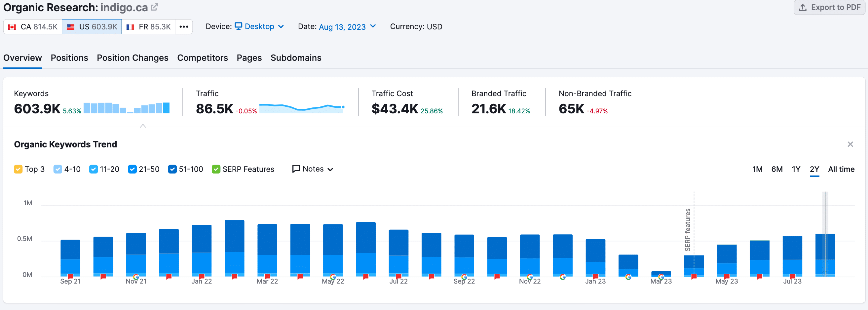Screen dimensions: 868x310
Task: Click the Sep 21 keyword bar
Action: 70,258
